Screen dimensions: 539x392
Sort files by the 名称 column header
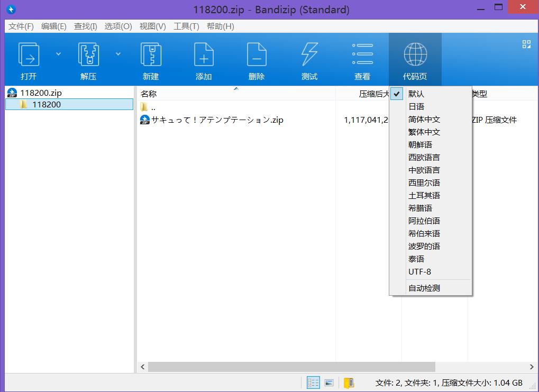149,94
